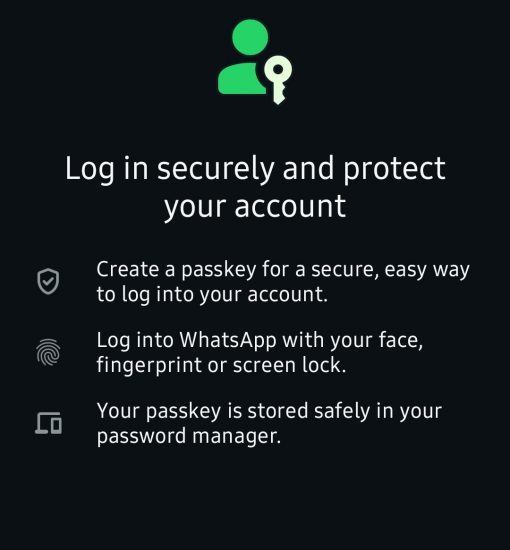This screenshot has height=550, width=510.
Task: Tap the line "Create a passkey for a secure, easy way"
Action: coord(283,269)
